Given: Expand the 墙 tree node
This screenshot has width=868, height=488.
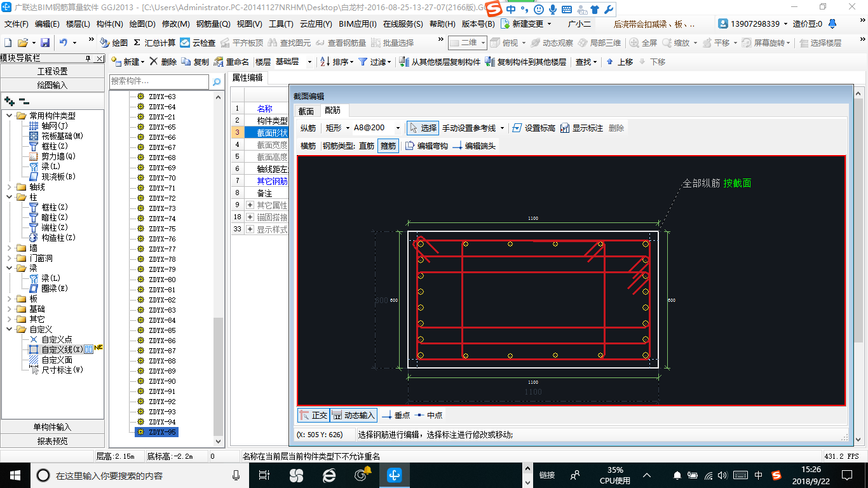Looking at the screenshot, I should [9, 248].
